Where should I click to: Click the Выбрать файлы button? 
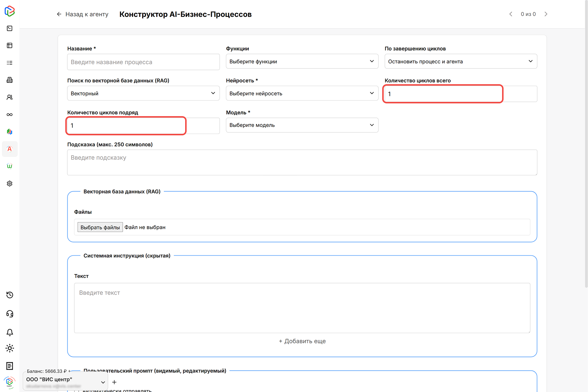tap(100, 227)
